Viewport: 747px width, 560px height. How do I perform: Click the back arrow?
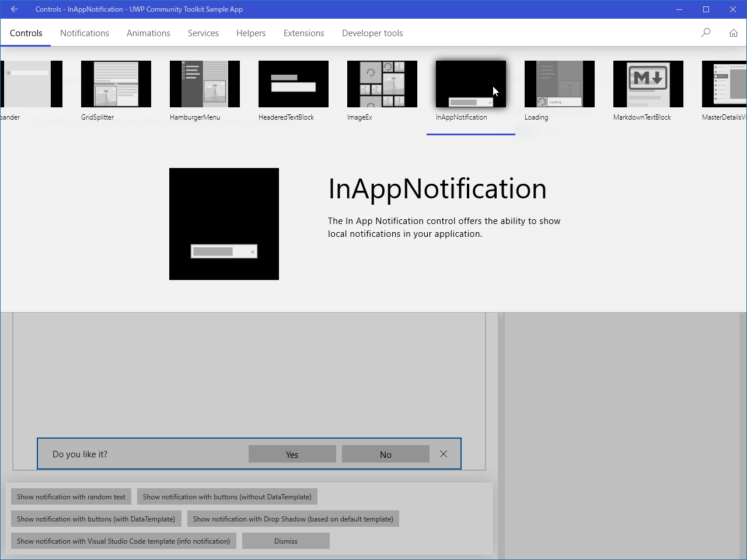click(14, 9)
